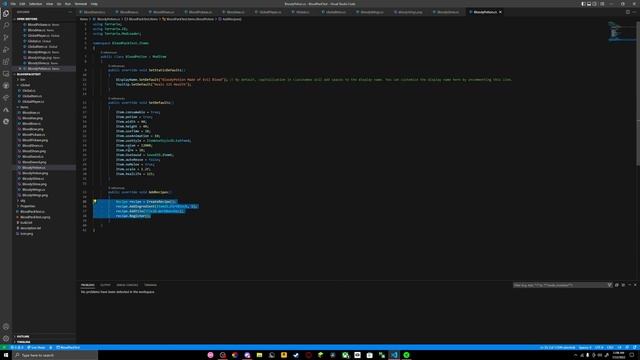Click the Split Editor icon
This screenshot has height=360, width=640.
point(628,12)
